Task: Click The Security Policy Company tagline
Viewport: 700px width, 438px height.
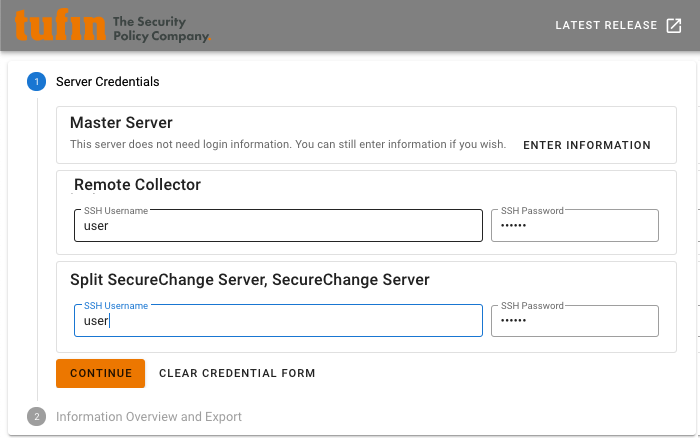Action: pos(161,29)
